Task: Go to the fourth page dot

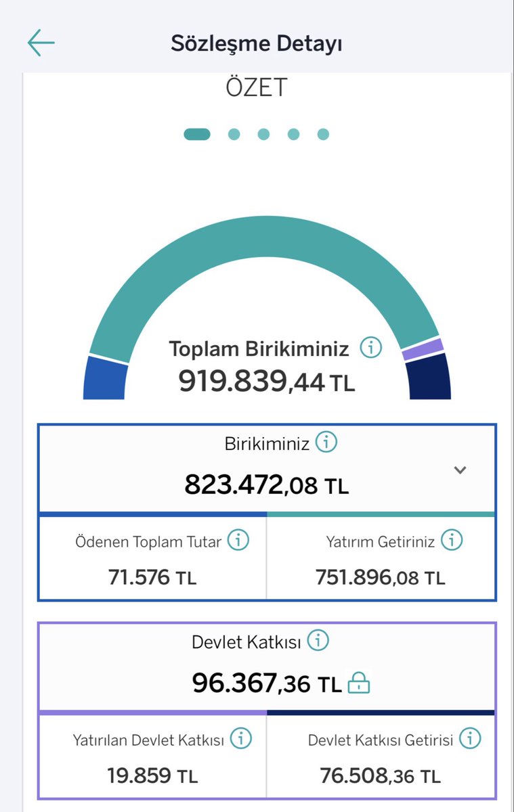Action: tap(293, 134)
